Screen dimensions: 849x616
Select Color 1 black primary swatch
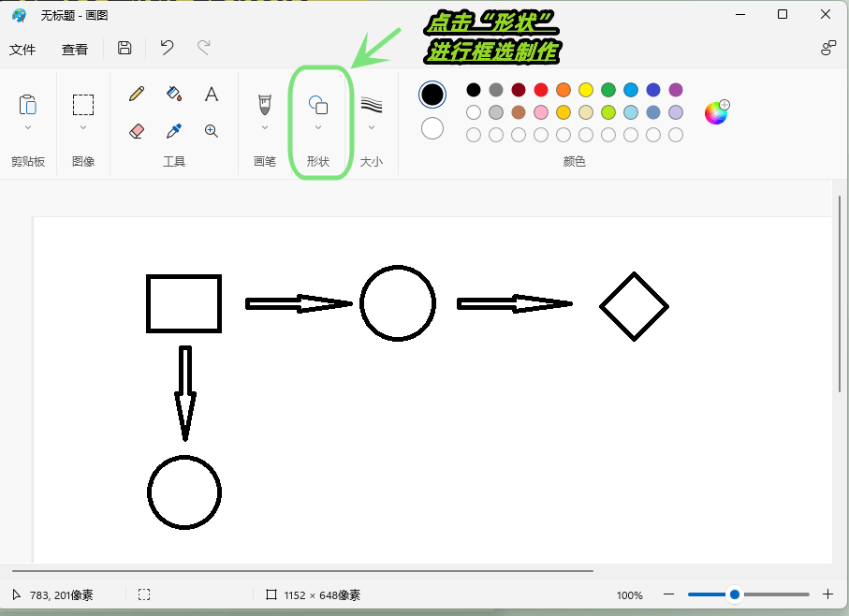432,95
